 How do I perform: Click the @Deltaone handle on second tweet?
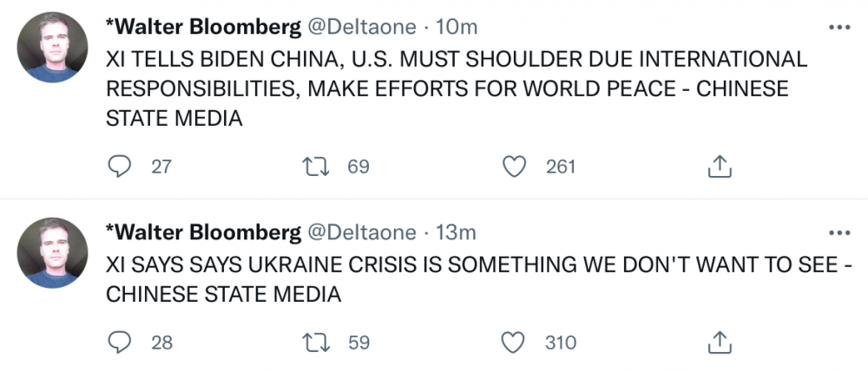click(360, 232)
